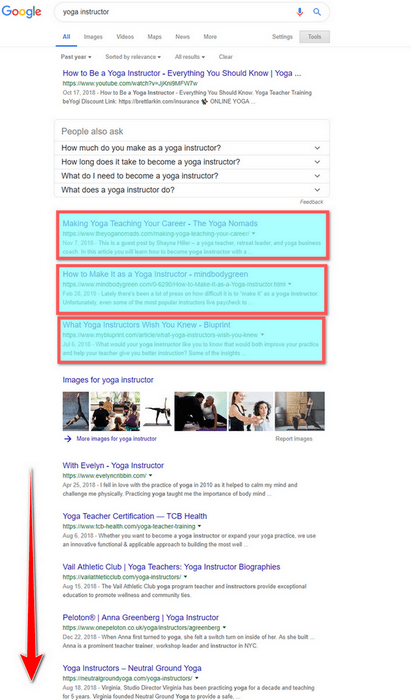This screenshot has width=411, height=700.
Task: Click the Images for yoga instructor heading
Action: 108,380
